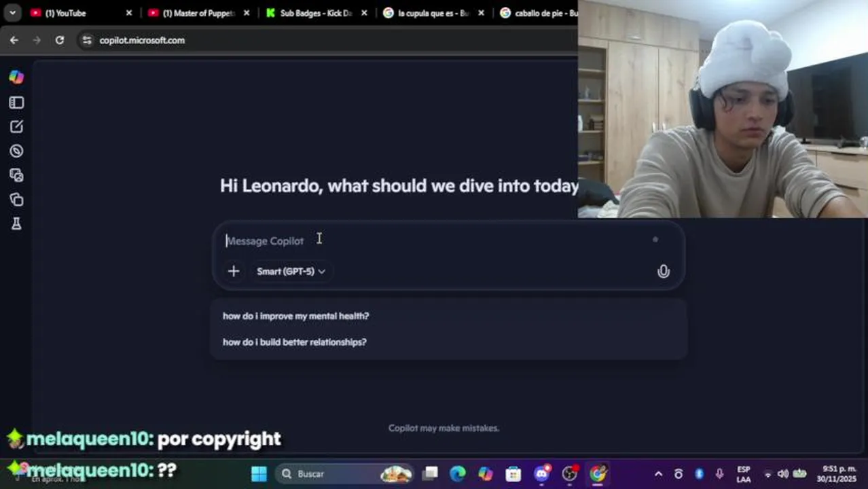This screenshot has height=489, width=868.
Task: Click the microphone tray icon
Action: click(719, 474)
